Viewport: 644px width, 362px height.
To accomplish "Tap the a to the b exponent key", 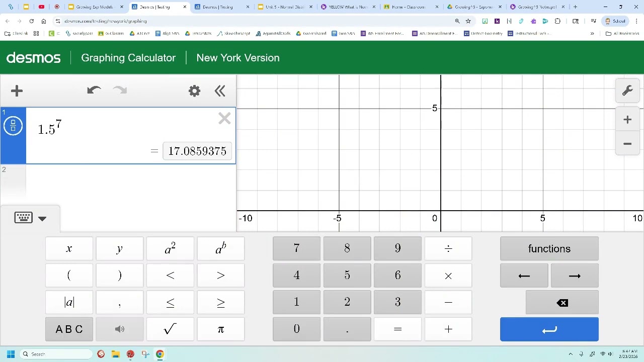I will pos(221,249).
